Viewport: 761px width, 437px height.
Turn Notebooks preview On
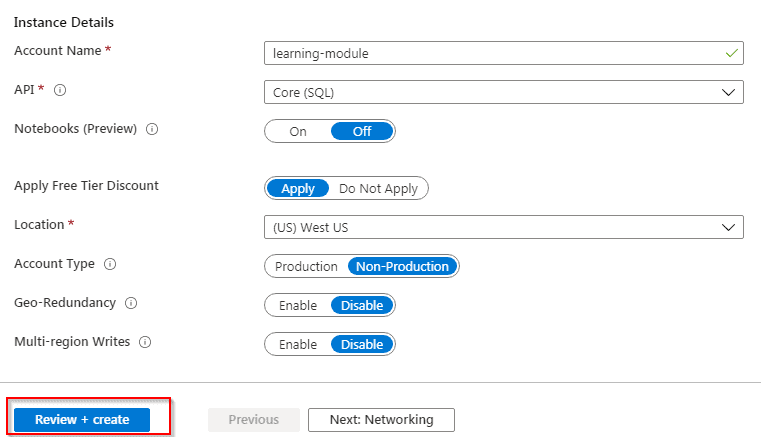298,131
